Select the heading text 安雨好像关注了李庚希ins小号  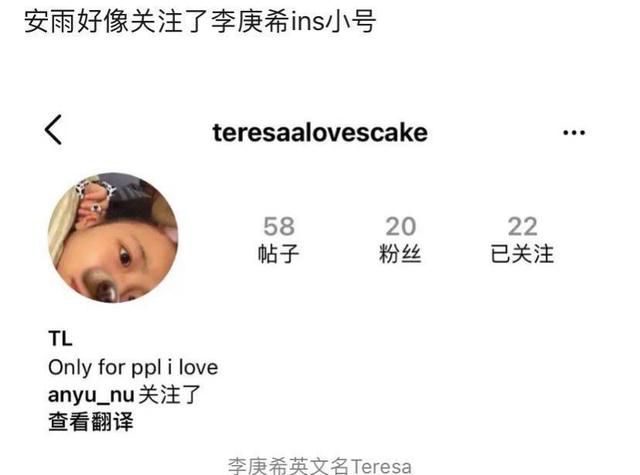[200, 21]
